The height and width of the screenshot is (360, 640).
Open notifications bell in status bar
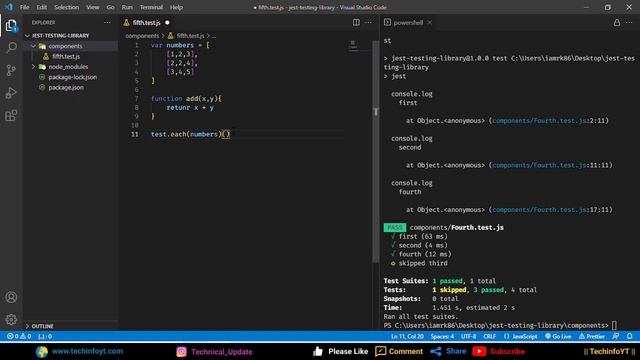coord(629,336)
